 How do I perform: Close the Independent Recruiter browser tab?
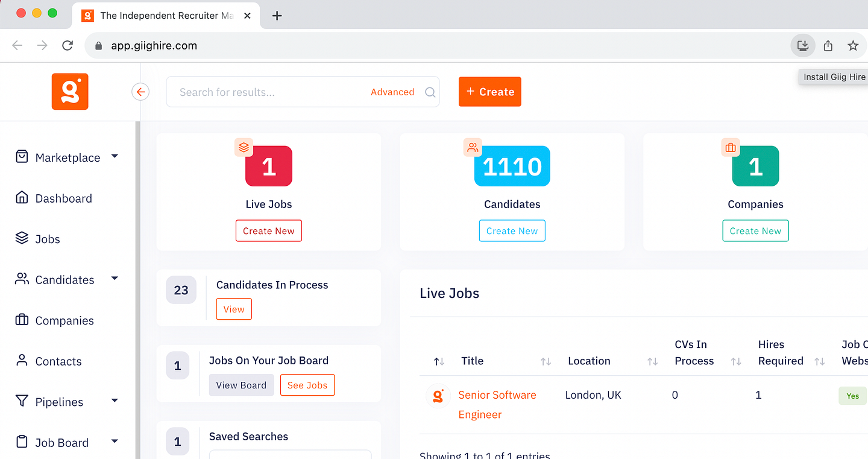point(247,16)
